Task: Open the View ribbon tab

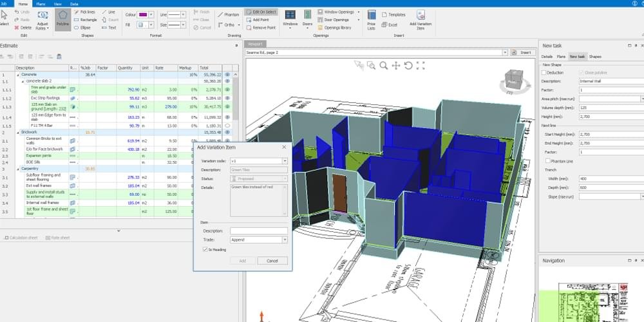Action: tap(58, 4)
